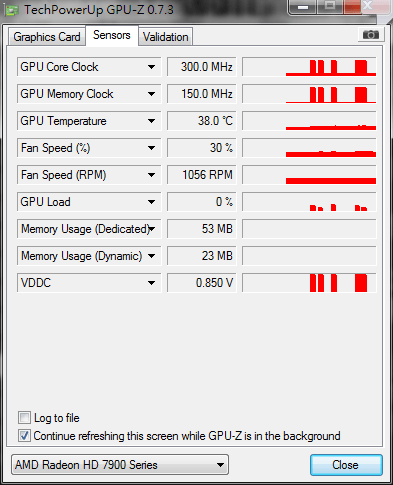Open AMD Radeon HD 7900 Series selector

(x=120, y=464)
